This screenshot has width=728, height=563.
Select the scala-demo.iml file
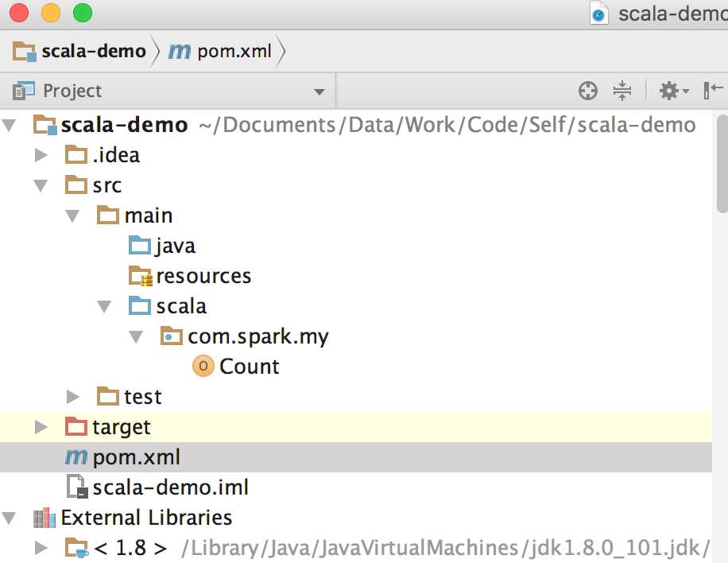[171, 487]
